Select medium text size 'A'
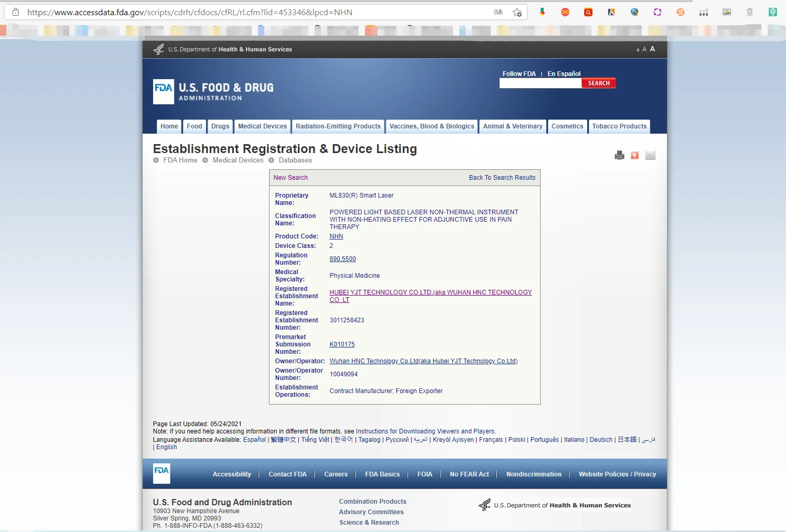786x532 pixels. tap(644, 49)
